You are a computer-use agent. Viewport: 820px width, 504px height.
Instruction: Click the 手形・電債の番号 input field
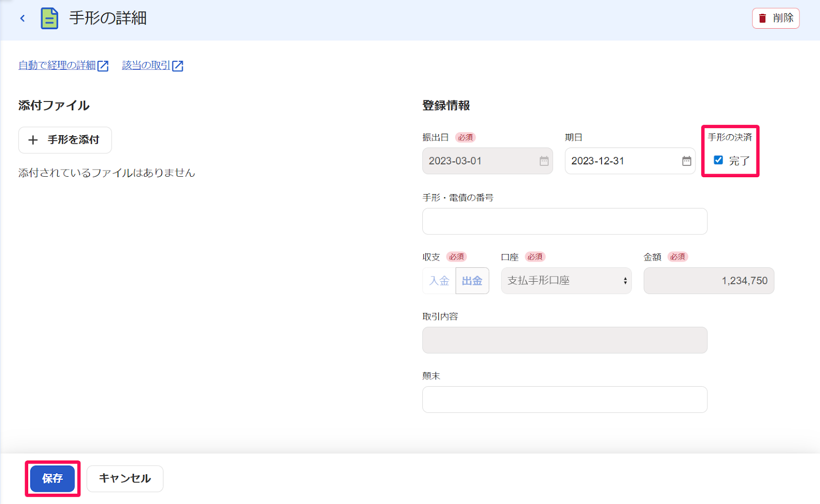pos(565,221)
